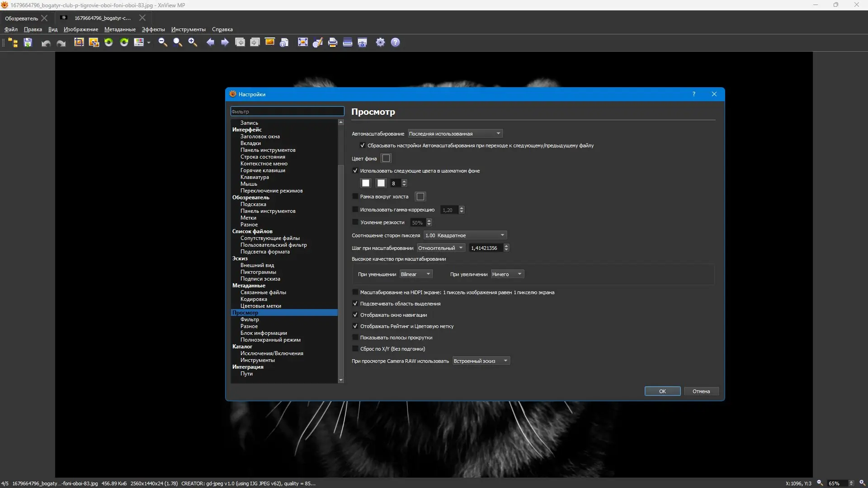Switch to the Обозреватель tab

coord(21,19)
